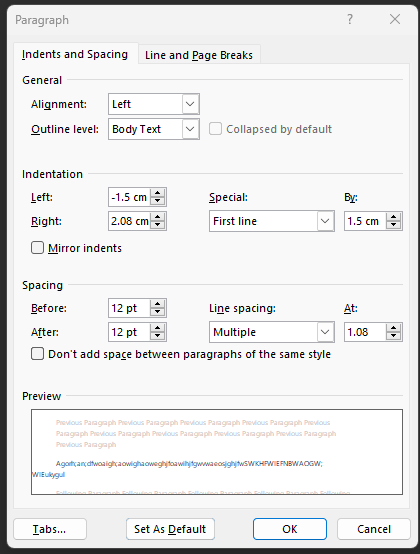Click the Before spacing value field

tap(129, 308)
